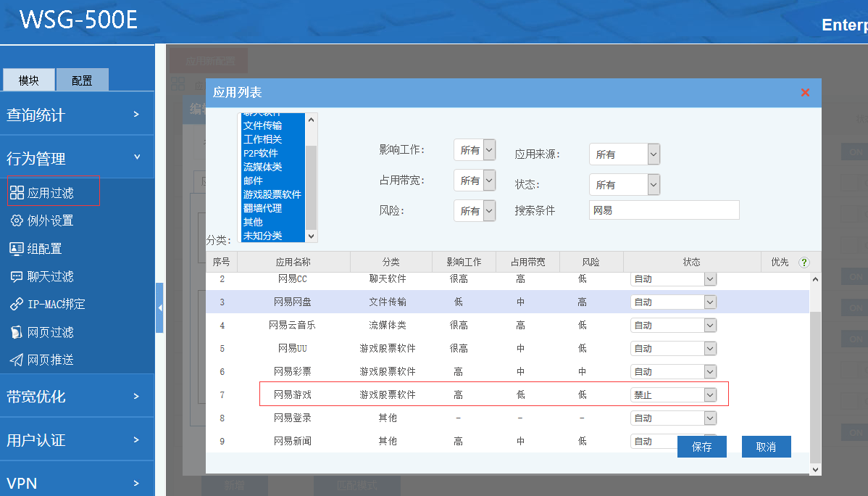The image size is (868, 496).
Task: Collapse the sidebar with the arrow handle
Action: coord(159,308)
